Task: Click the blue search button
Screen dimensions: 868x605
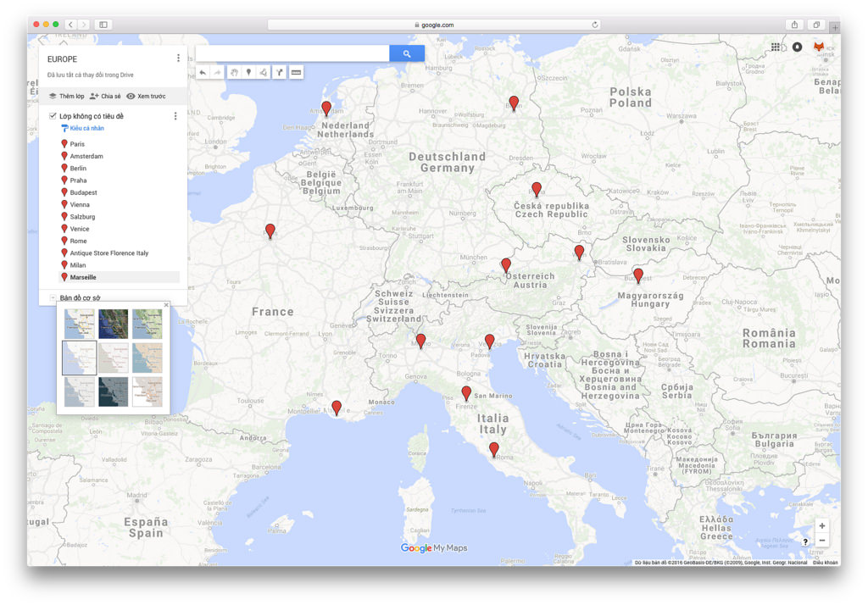Action: 407,53
